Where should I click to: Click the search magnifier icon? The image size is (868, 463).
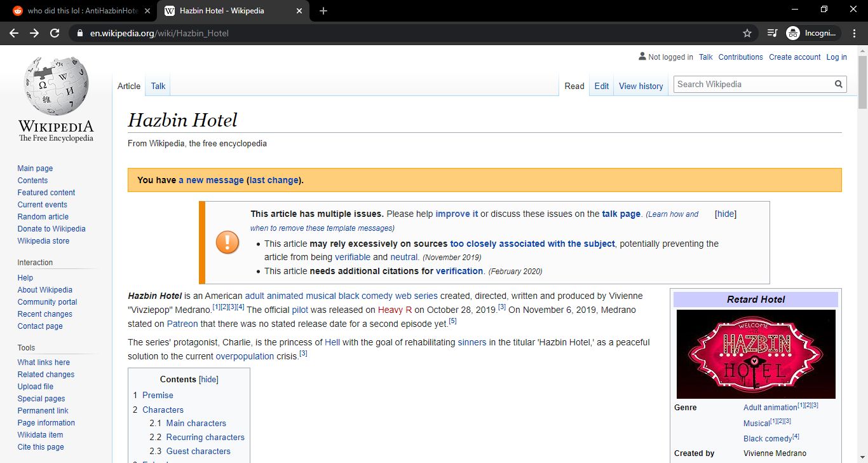(x=839, y=84)
